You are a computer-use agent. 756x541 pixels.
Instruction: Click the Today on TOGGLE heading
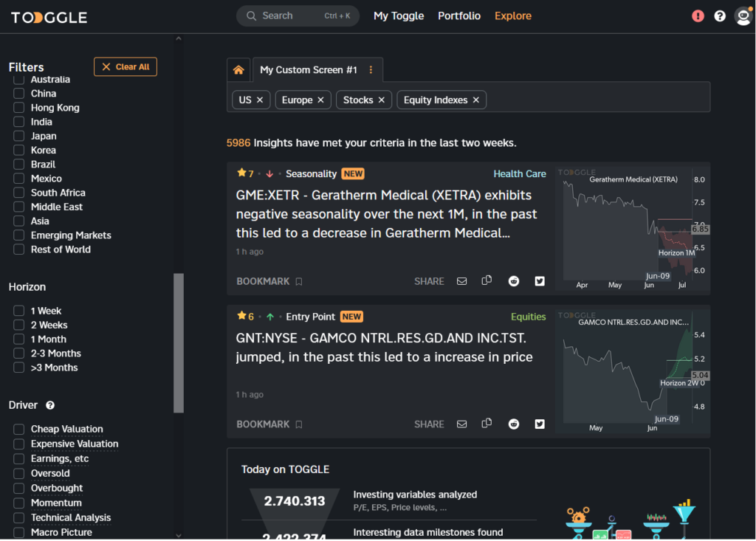coord(286,469)
